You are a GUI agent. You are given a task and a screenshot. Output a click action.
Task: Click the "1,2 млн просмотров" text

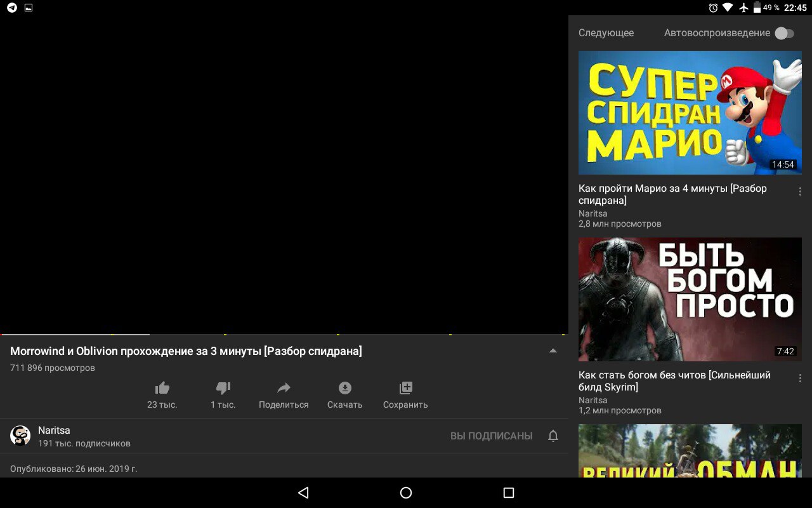tap(620, 410)
